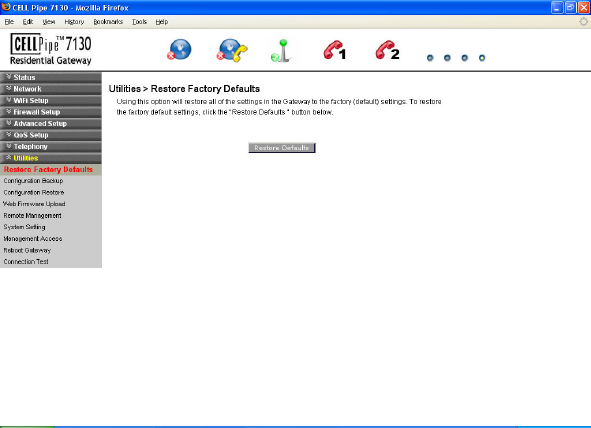
Task: Click the Restore Defaults button
Action: tap(282, 148)
